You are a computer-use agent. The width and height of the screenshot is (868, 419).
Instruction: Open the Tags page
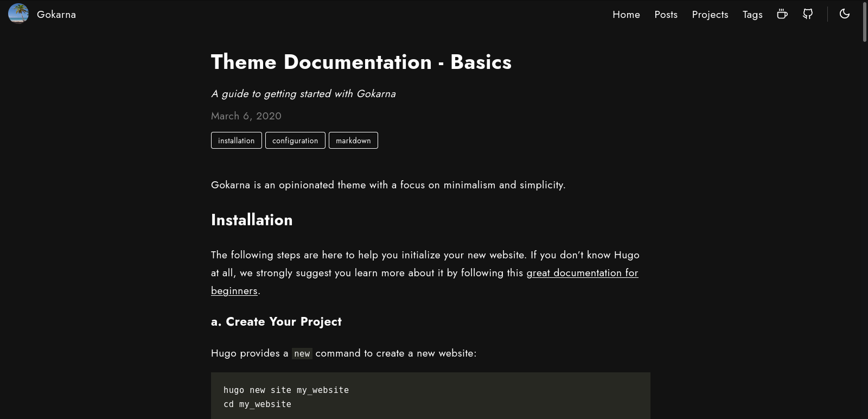pos(752,15)
